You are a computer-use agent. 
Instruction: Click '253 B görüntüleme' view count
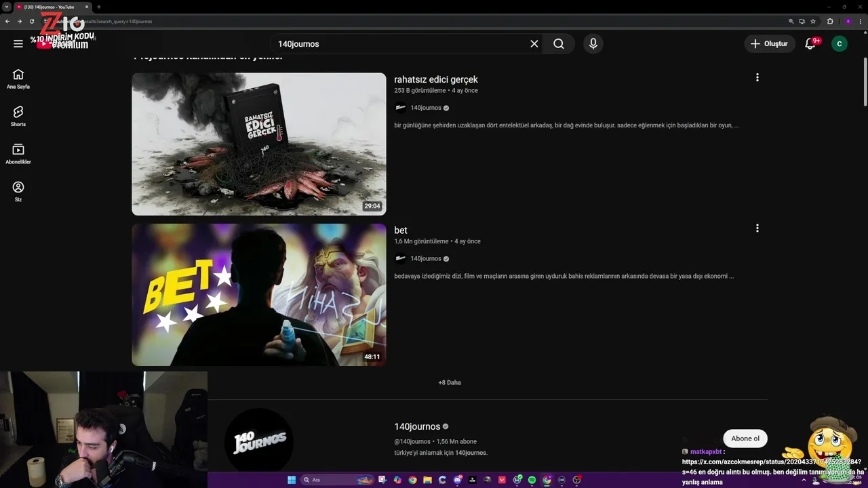[420, 90]
